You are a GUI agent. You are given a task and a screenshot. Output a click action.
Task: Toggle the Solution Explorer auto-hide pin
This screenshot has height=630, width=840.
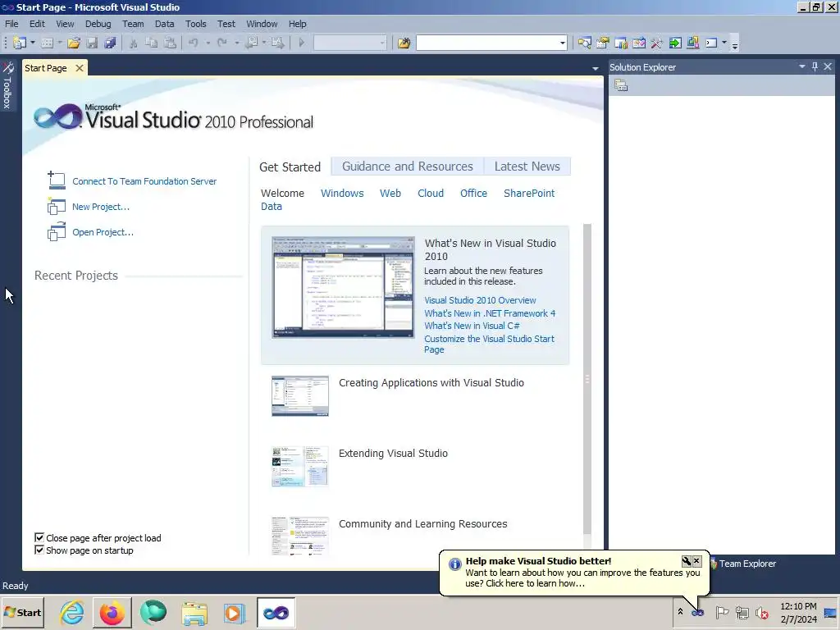815,66
